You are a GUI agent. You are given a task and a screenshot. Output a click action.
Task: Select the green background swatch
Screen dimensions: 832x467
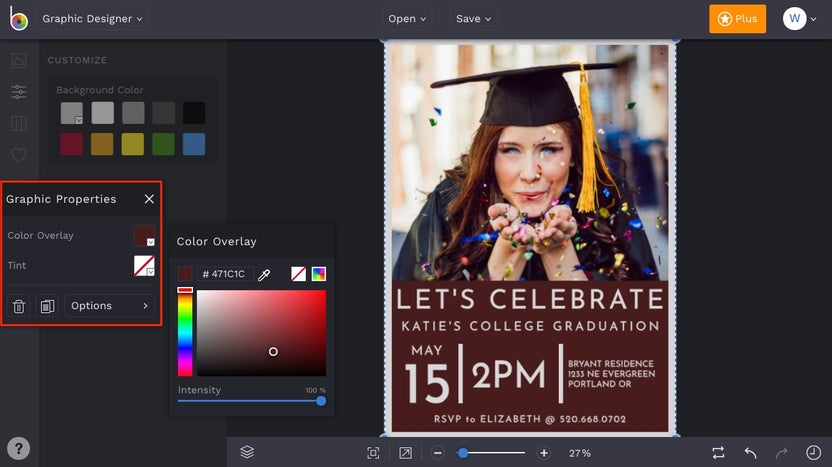coord(163,144)
